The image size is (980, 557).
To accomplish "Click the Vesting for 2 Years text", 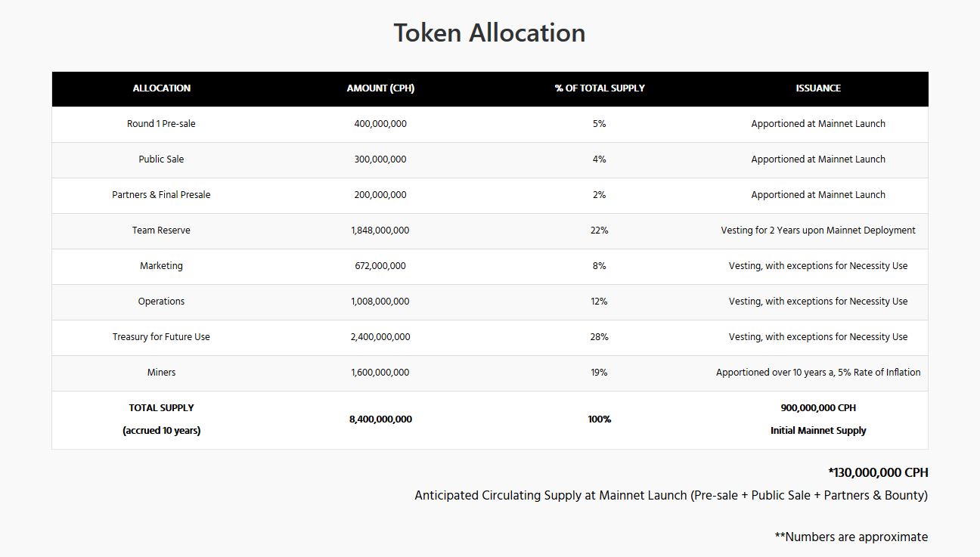I will point(817,231).
